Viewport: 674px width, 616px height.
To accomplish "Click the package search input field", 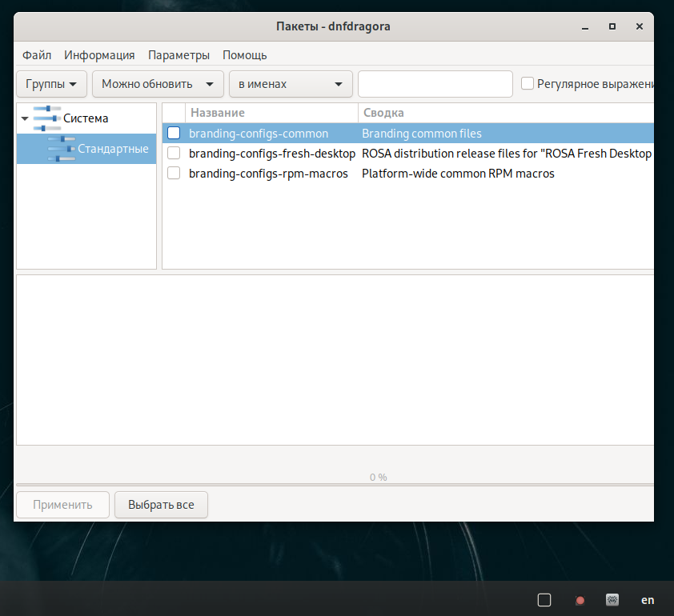I will click(435, 84).
